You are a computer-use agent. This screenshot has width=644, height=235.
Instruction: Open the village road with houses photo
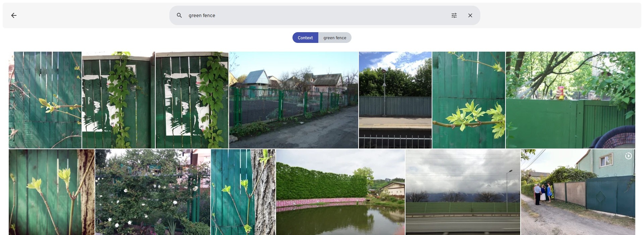point(293,100)
